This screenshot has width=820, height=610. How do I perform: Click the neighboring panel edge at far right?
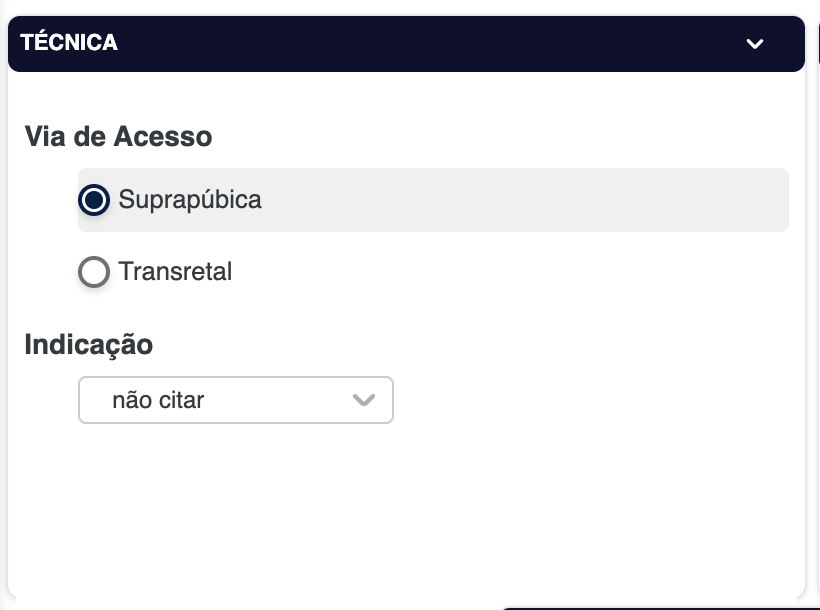[x=817, y=300]
